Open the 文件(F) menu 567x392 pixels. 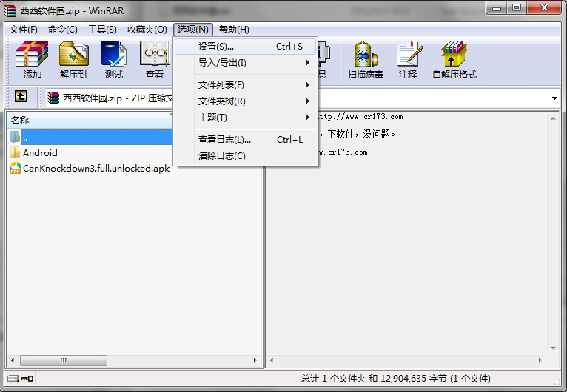point(24,30)
